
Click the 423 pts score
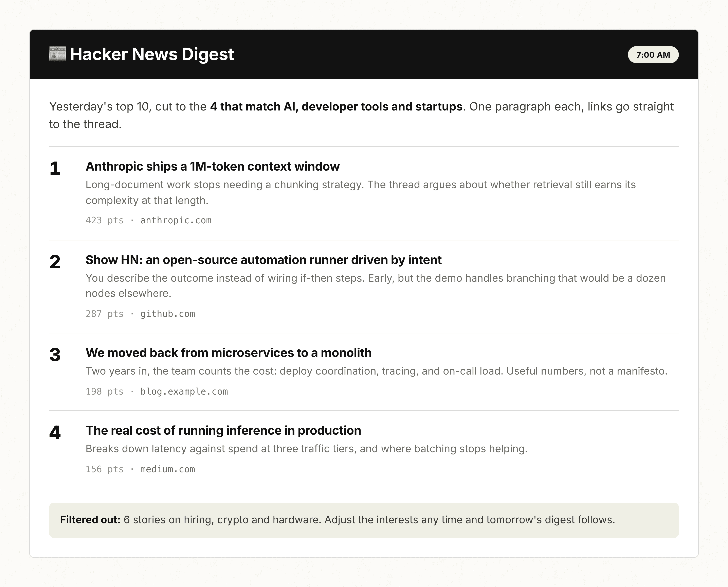tap(104, 221)
